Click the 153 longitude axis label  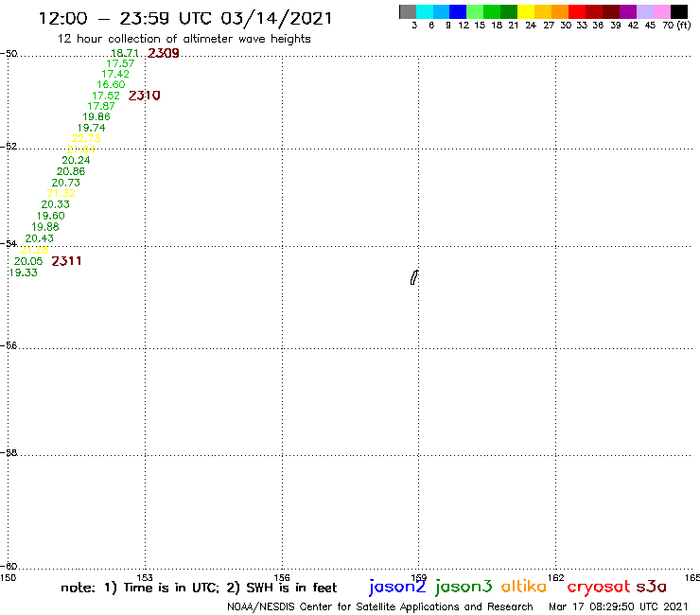pyautogui.click(x=145, y=578)
